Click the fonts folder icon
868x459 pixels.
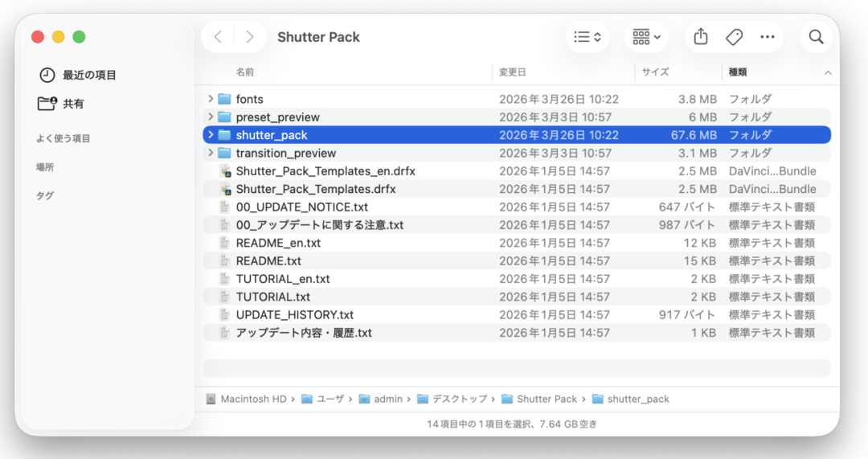(x=224, y=99)
